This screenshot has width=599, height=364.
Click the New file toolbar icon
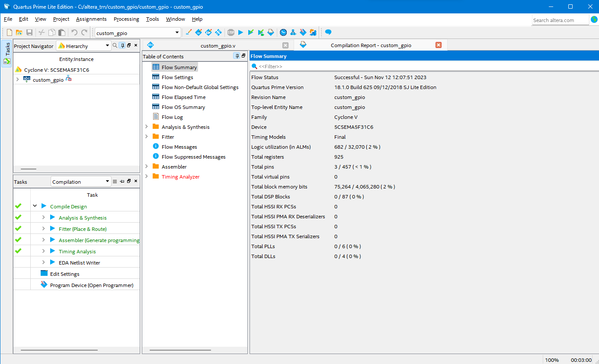(10, 32)
